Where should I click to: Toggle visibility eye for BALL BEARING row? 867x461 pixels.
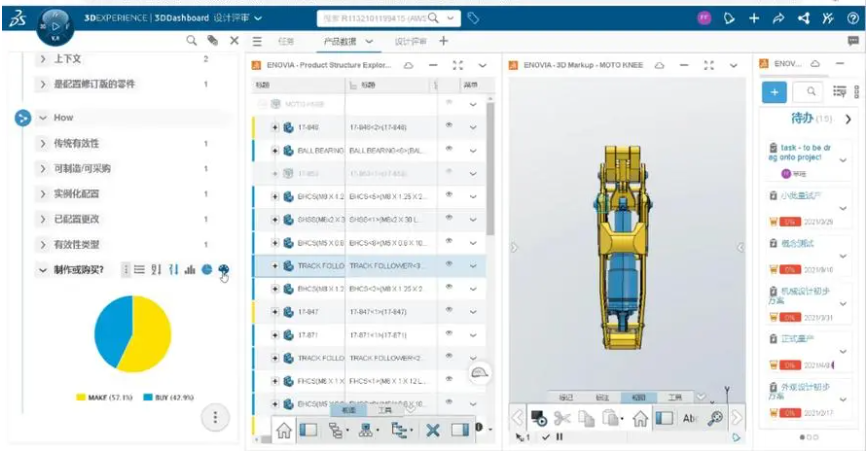click(449, 149)
